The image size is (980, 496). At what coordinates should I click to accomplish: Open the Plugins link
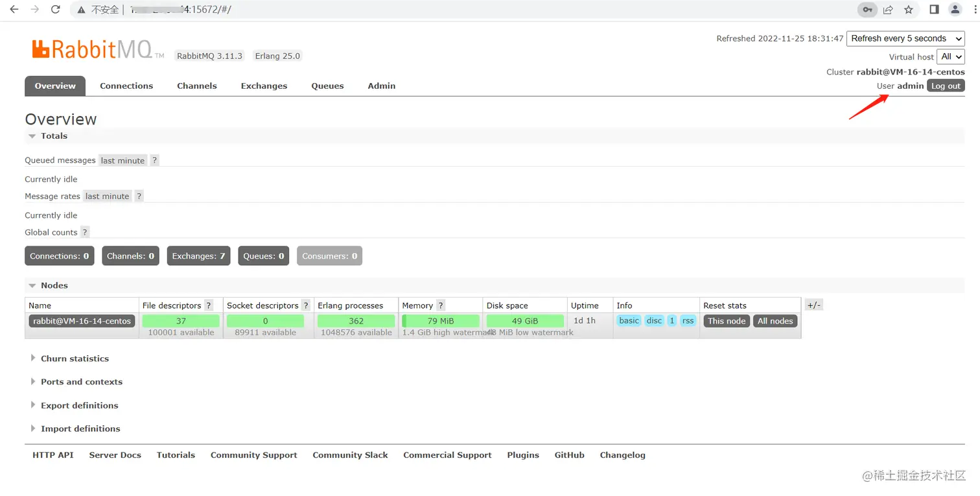click(x=523, y=455)
